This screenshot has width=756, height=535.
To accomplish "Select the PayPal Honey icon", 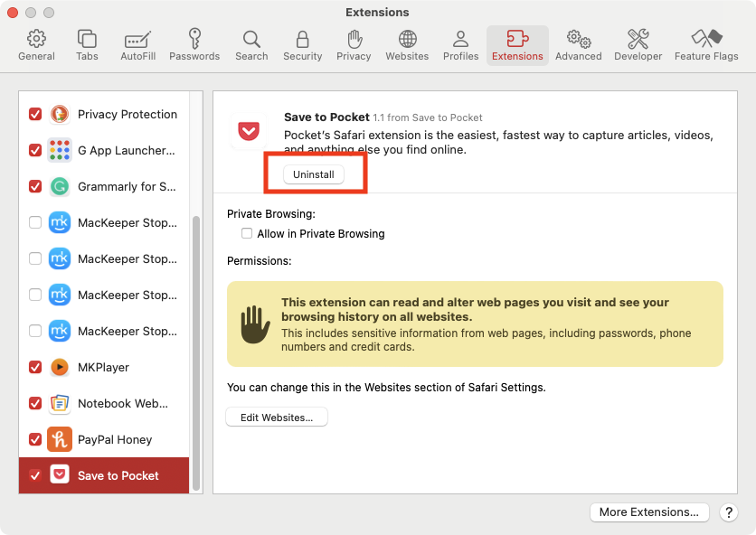I will pyautogui.click(x=60, y=439).
